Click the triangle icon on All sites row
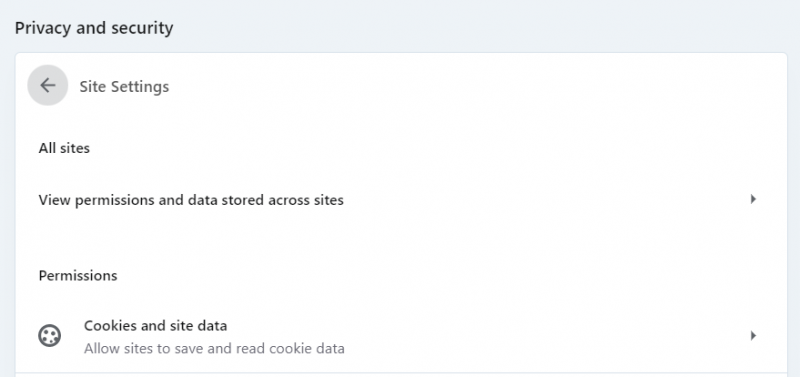800x377 pixels. (x=753, y=199)
